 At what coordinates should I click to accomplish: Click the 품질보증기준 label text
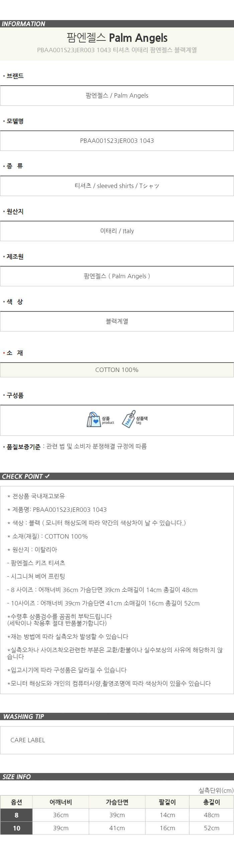click(24, 447)
